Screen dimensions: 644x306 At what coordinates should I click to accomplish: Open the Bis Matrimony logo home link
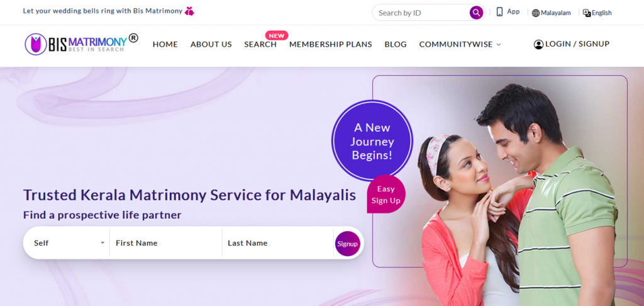click(x=81, y=43)
